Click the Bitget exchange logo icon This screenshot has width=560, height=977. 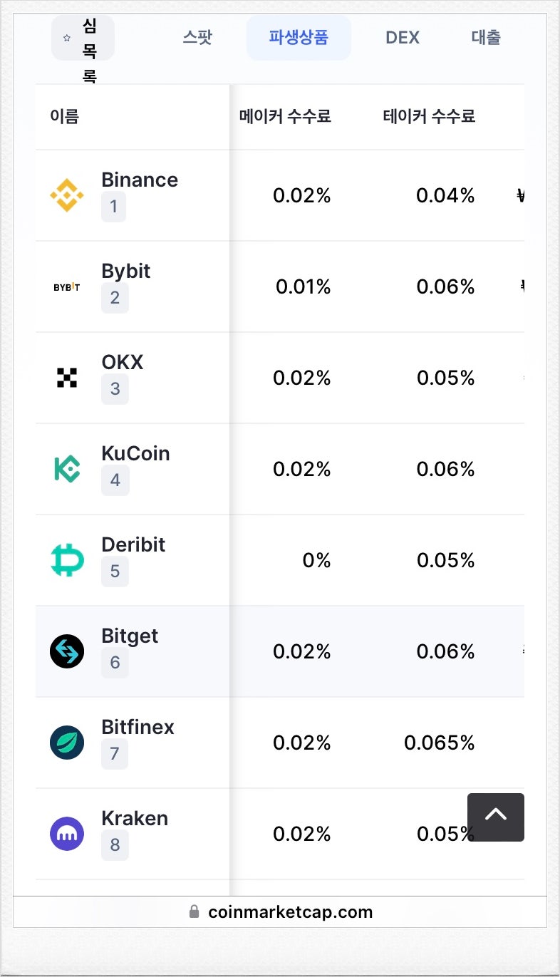(x=67, y=651)
